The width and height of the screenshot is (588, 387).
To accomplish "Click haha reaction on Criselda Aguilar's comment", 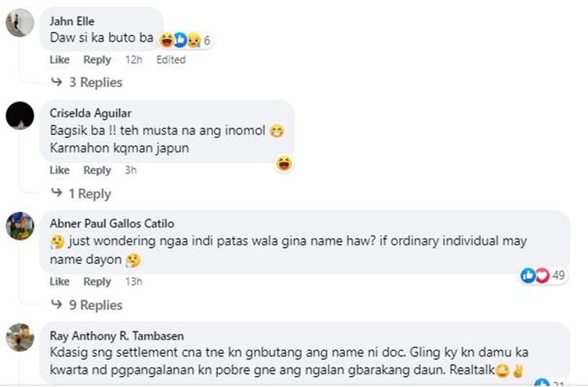I will (283, 163).
